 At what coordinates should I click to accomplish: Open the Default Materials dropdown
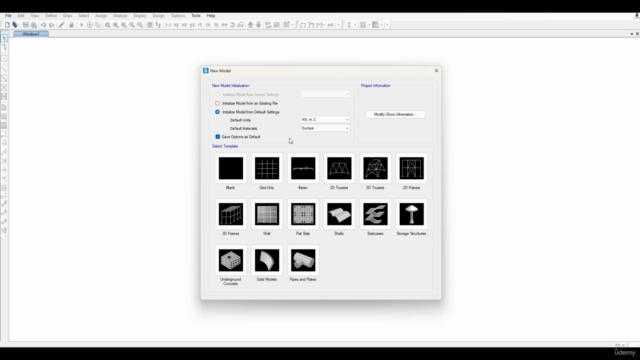pyautogui.click(x=325, y=128)
